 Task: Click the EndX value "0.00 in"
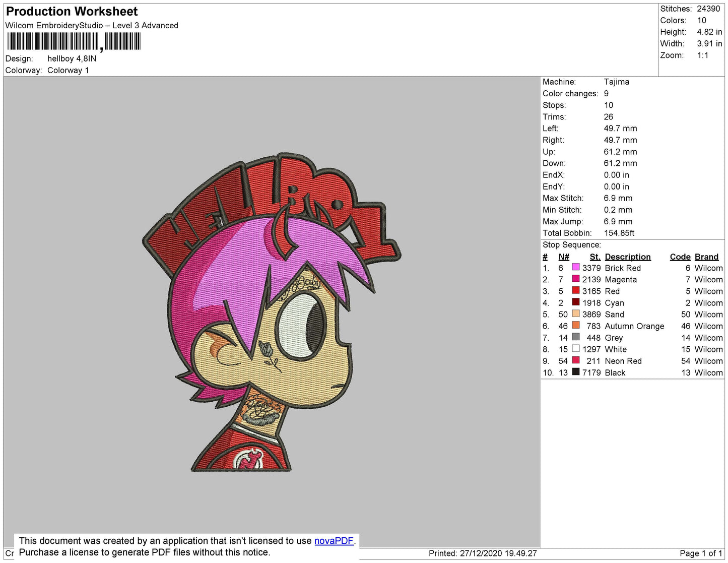tap(617, 175)
